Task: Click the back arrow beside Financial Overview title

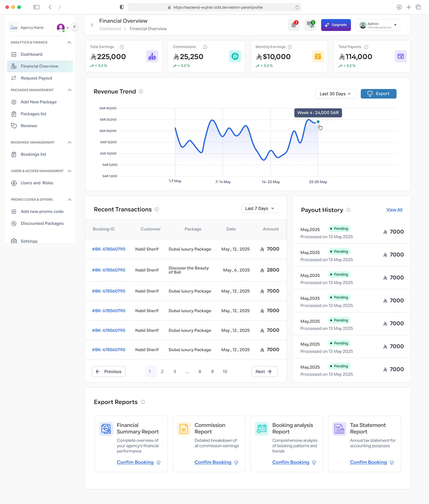Action: click(92, 25)
